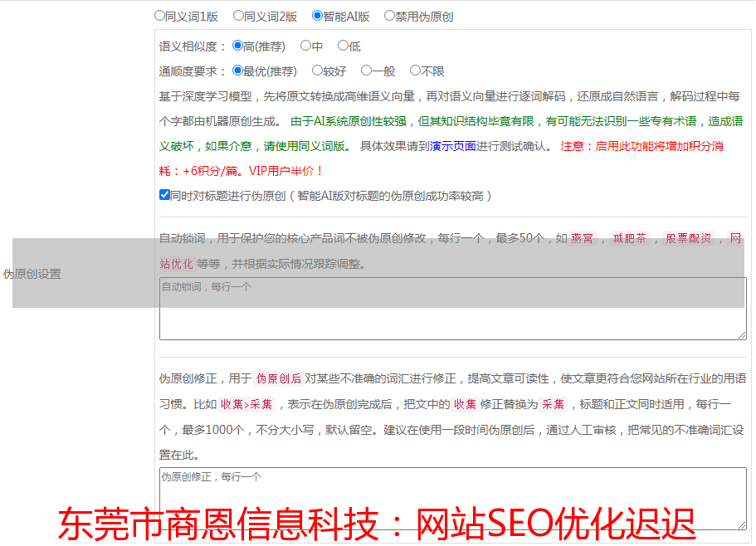This screenshot has height=546, width=756.
Task: Click the 减肥茶 example keyword
Action: [x=629, y=238]
